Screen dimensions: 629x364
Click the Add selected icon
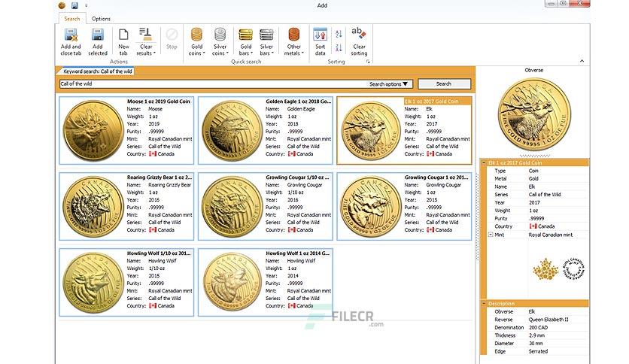coord(98,35)
